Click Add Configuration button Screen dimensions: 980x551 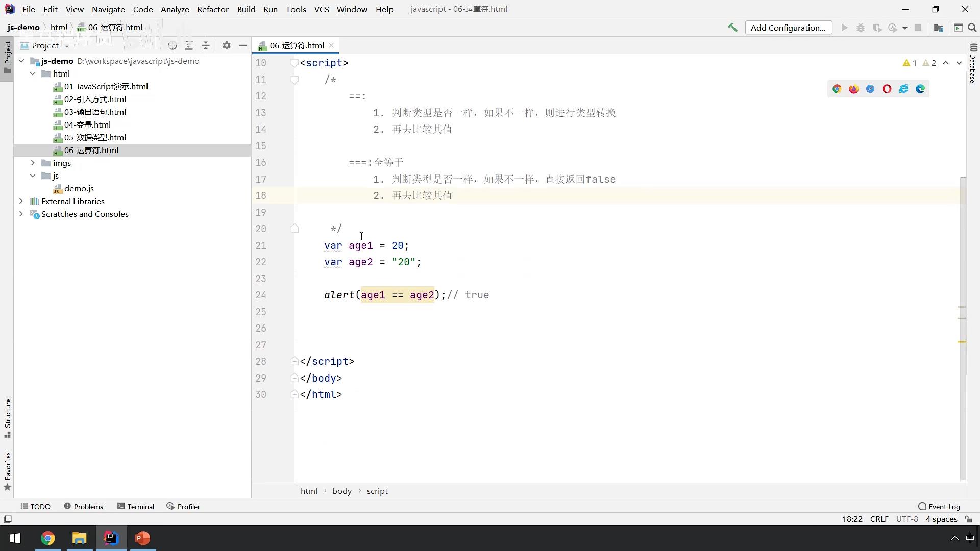click(788, 28)
